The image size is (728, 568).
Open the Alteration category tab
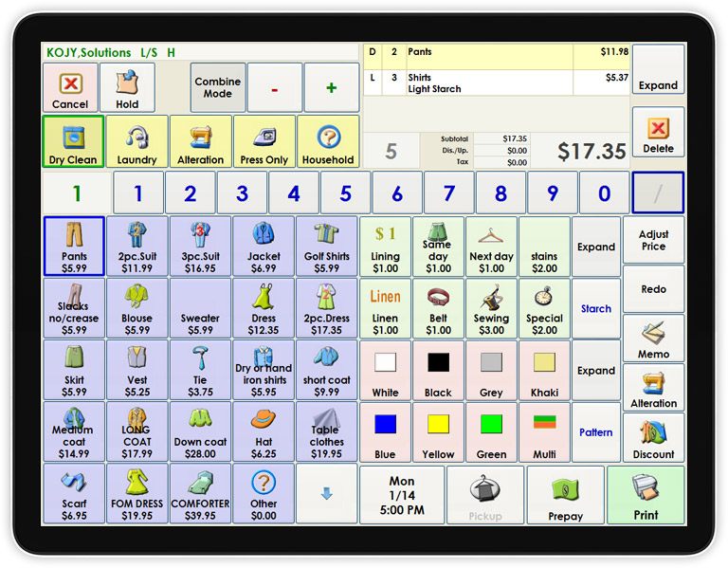tap(200, 141)
